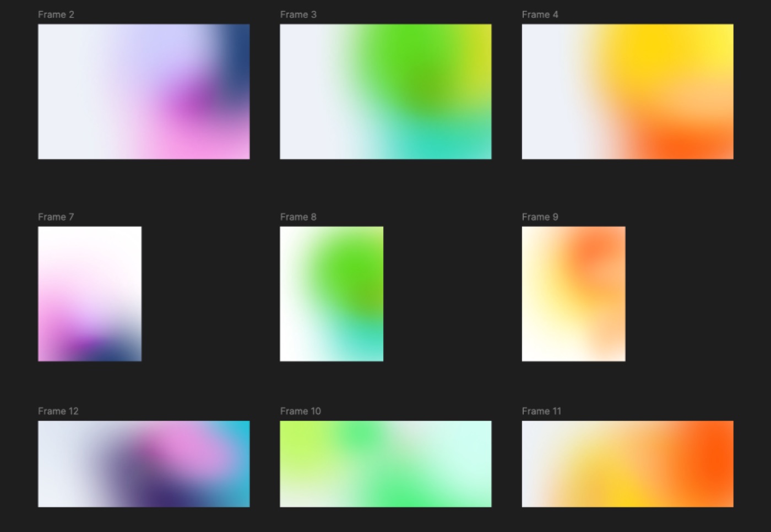Click the "Frame 3" label

tap(298, 14)
